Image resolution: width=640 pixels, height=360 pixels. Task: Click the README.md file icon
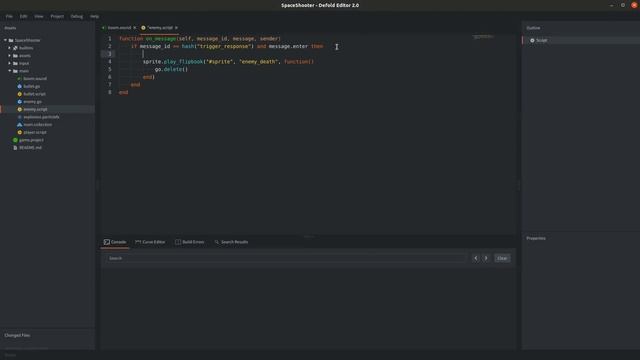[15, 148]
